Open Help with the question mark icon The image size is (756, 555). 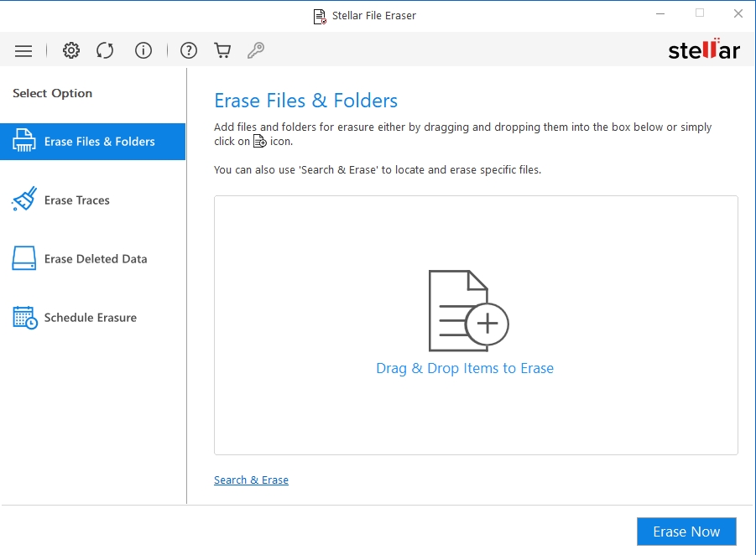point(189,51)
